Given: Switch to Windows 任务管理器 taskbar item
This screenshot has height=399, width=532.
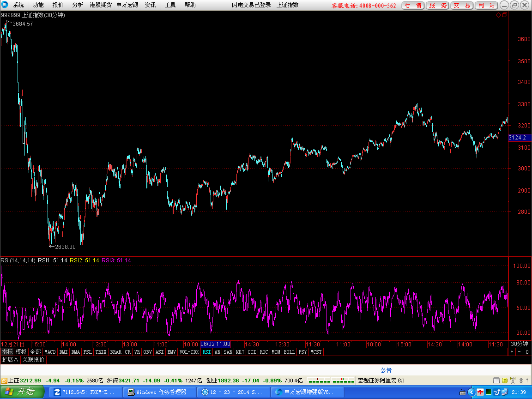Looking at the screenshot, I should (159, 392).
